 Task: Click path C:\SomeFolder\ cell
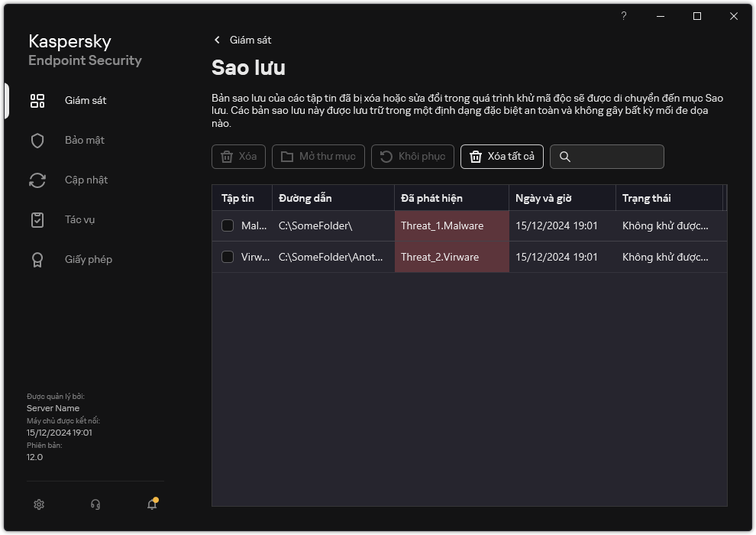(x=333, y=225)
